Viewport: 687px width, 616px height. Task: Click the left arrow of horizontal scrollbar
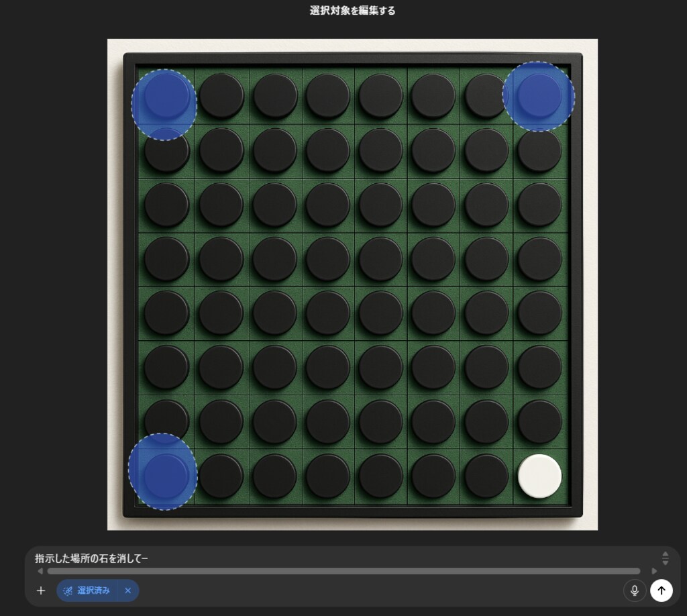(x=40, y=571)
